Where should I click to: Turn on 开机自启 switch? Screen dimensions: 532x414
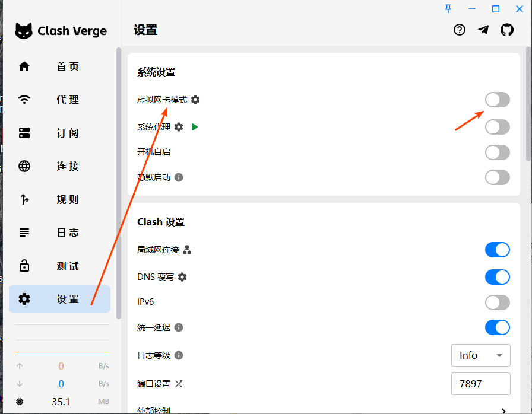[x=498, y=152]
